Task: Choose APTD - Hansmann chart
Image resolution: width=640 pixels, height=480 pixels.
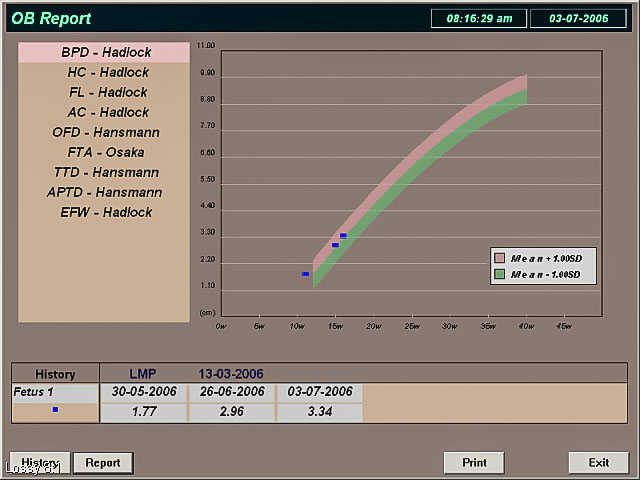Action: [103, 192]
